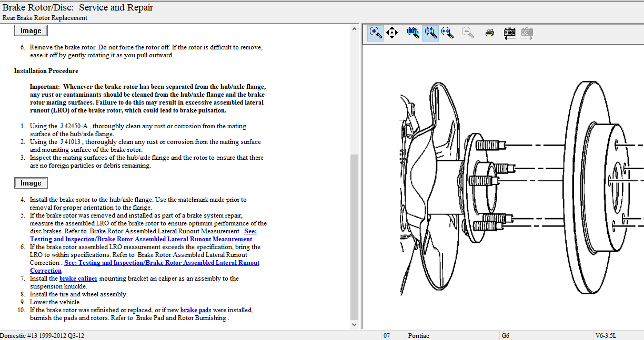
Task: Go to the next image camera icon
Action: click(x=527, y=33)
